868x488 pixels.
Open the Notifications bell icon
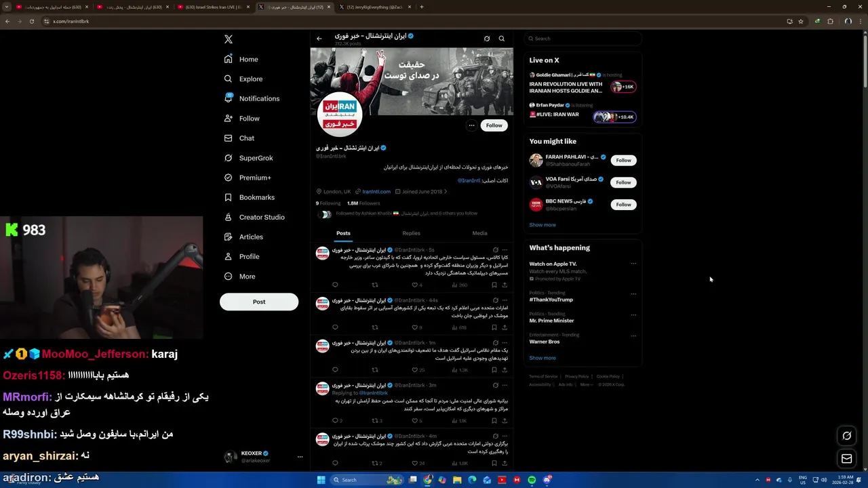pos(229,99)
